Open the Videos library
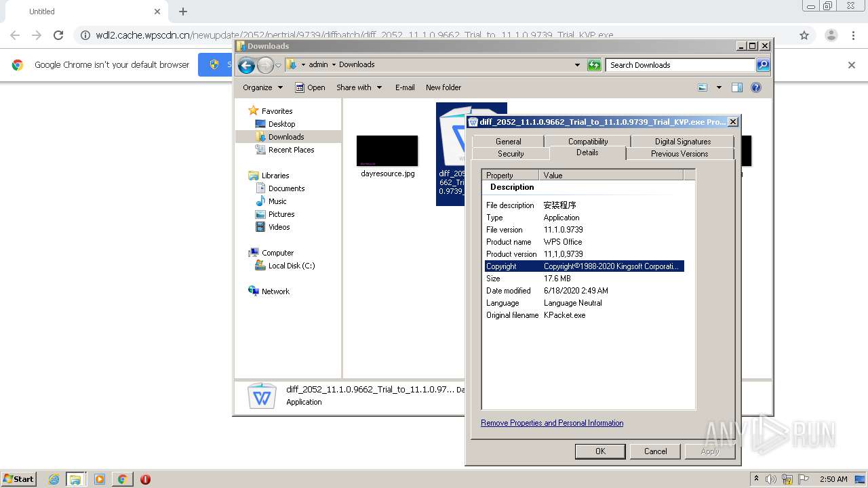 (x=279, y=227)
